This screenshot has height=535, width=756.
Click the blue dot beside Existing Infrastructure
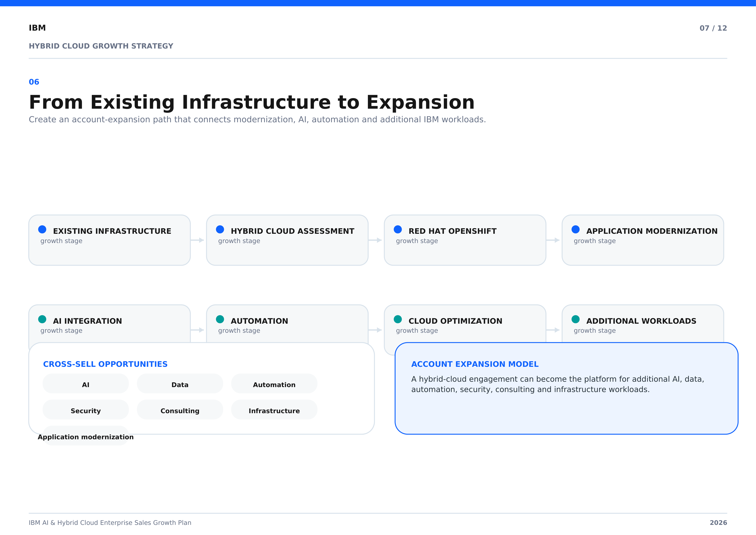click(x=42, y=229)
